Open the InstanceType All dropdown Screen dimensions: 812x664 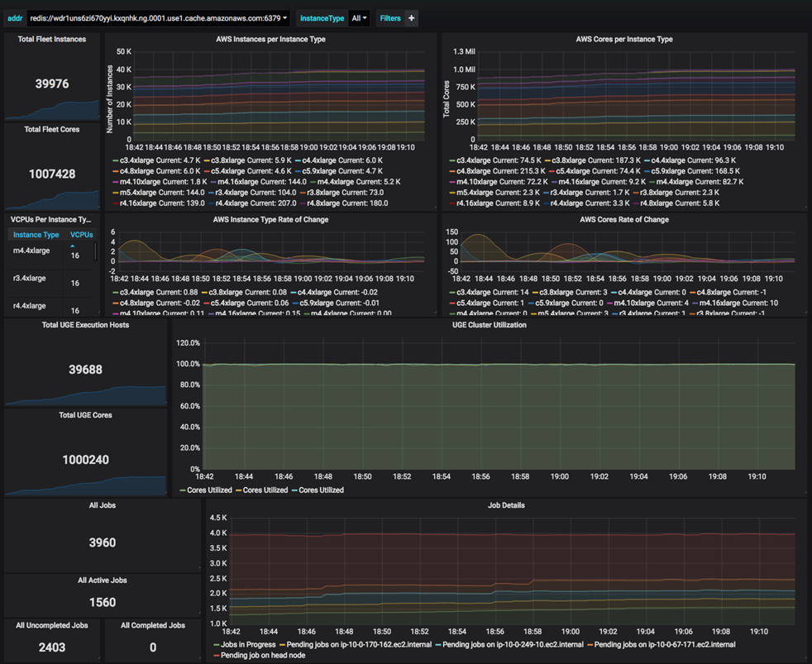click(x=359, y=17)
